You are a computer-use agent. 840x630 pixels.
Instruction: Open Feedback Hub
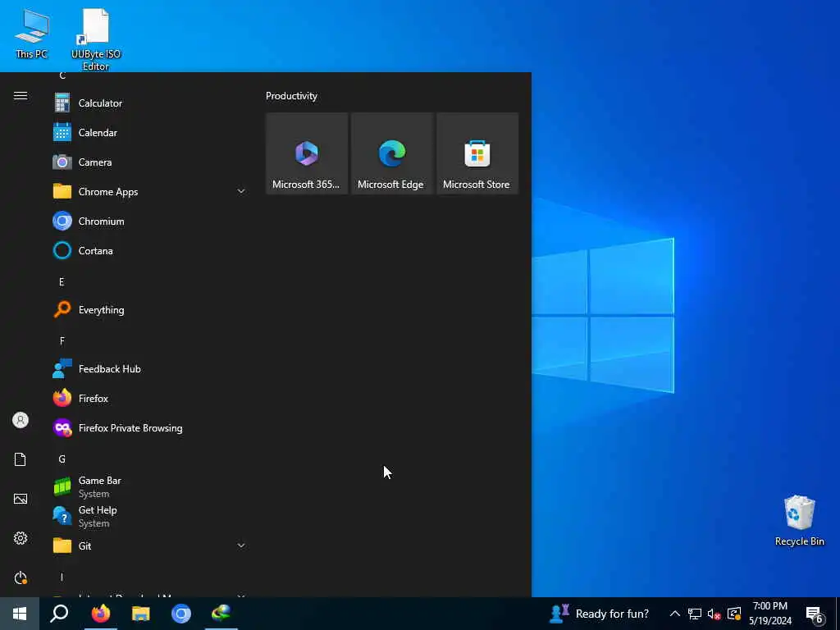150,368
